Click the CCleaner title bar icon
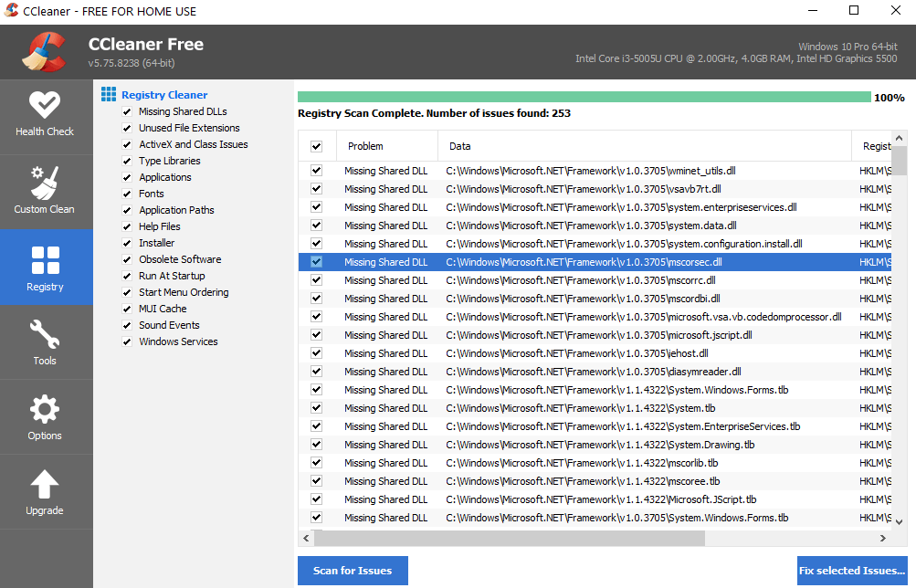The image size is (916, 588). tap(11, 11)
